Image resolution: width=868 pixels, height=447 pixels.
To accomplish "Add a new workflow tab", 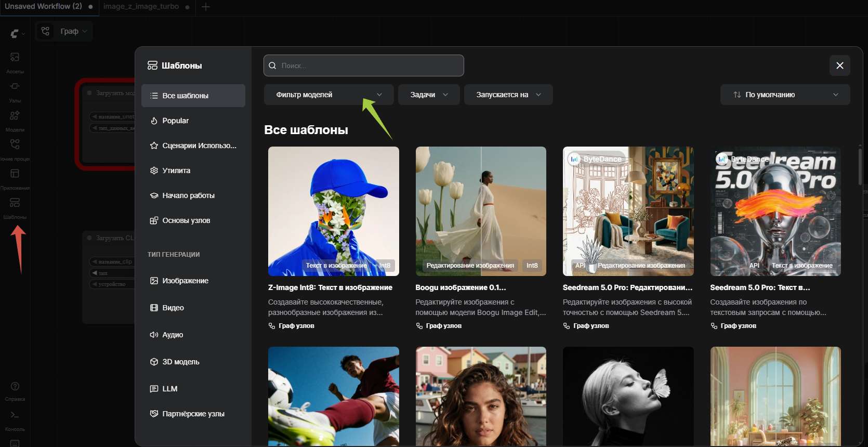I will coord(206,7).
